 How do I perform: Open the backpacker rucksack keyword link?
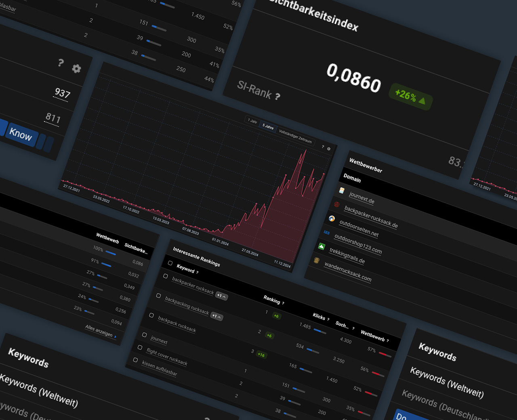[x=193, y=286]
